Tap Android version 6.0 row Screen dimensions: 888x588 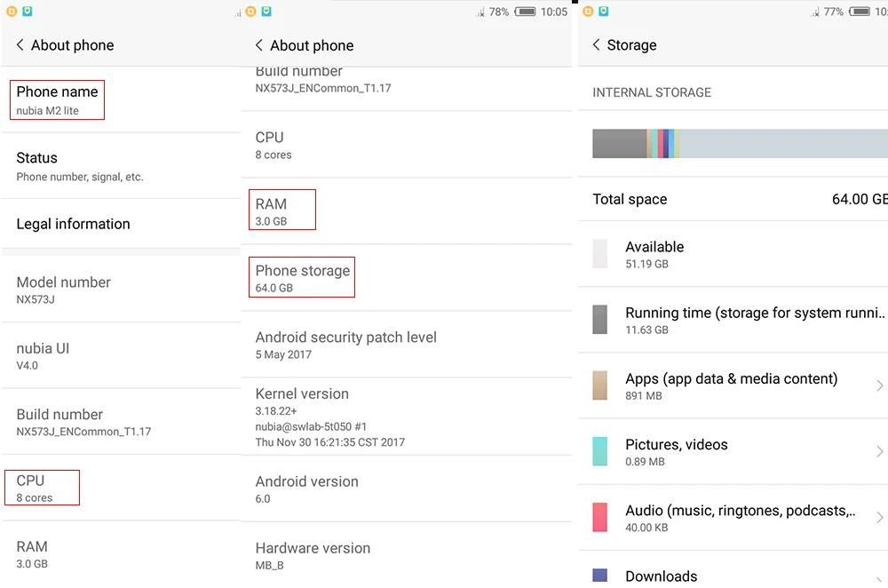(x=406, y=489)
